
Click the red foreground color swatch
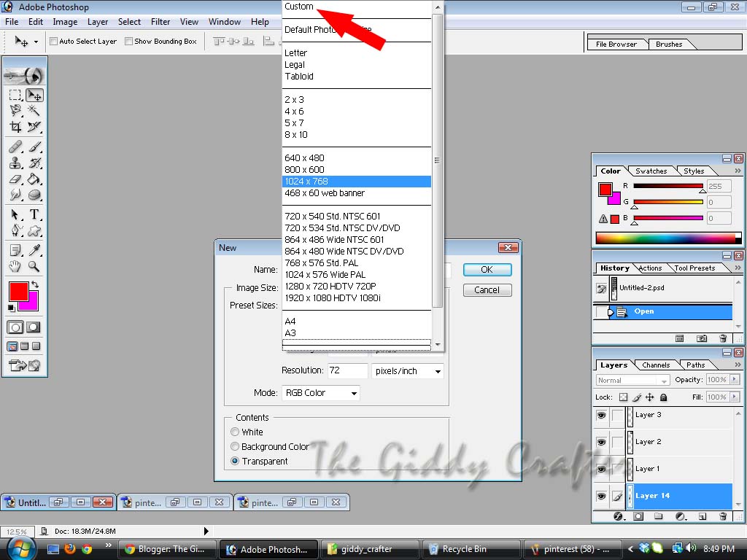[18, 291]
